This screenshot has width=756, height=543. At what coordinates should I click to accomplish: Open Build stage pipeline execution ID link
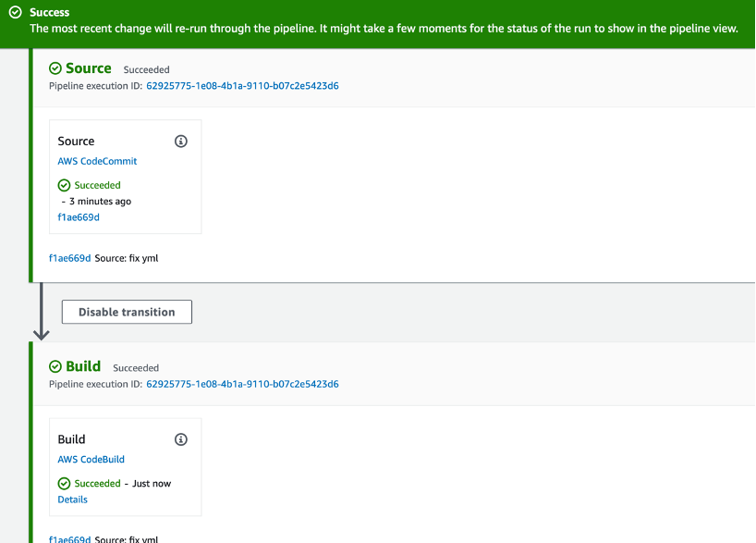tap(242, 384)
